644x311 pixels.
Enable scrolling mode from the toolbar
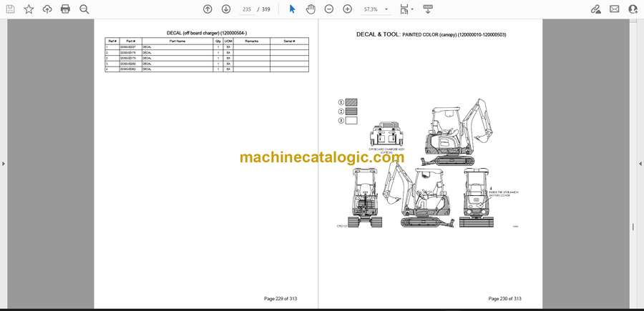428,9
